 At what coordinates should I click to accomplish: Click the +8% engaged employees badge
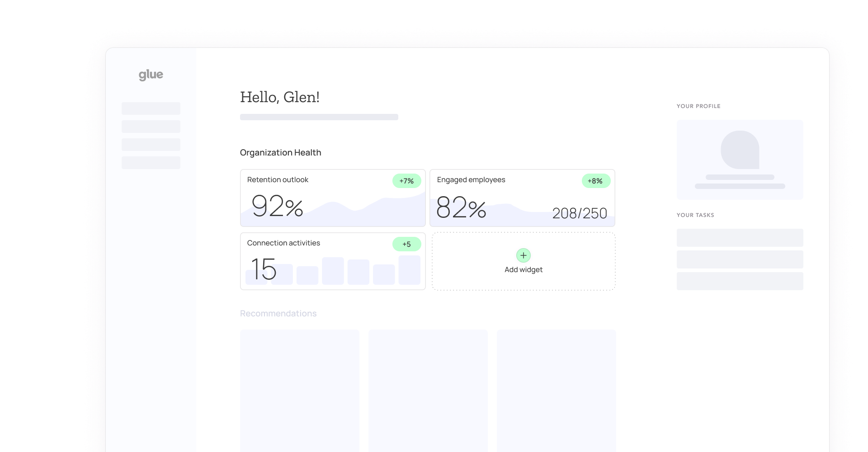pos(596,181)
